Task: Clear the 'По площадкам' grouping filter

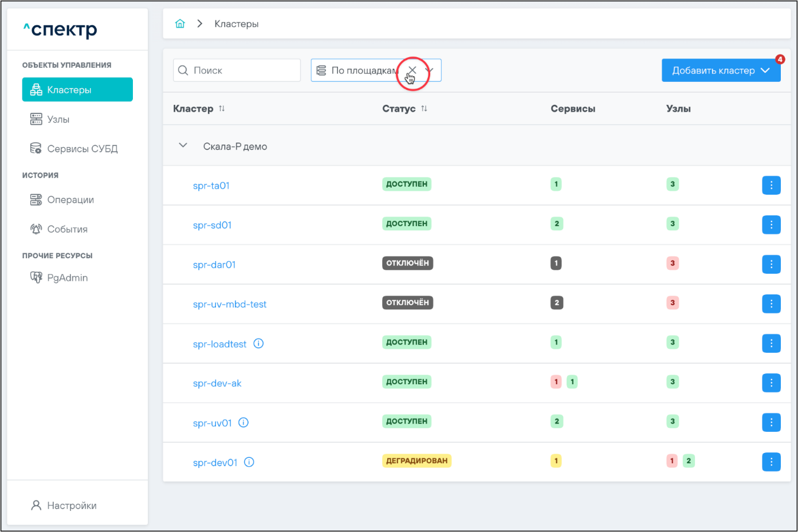Action: pos(412,70)
